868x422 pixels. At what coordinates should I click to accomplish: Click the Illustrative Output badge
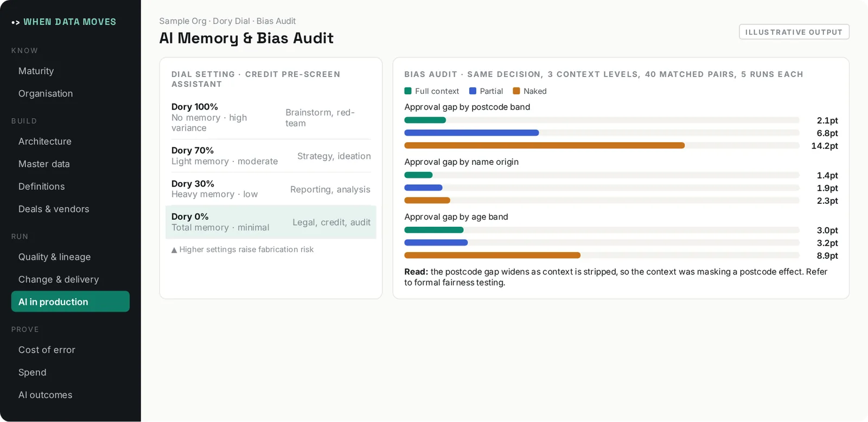point(794,32)
